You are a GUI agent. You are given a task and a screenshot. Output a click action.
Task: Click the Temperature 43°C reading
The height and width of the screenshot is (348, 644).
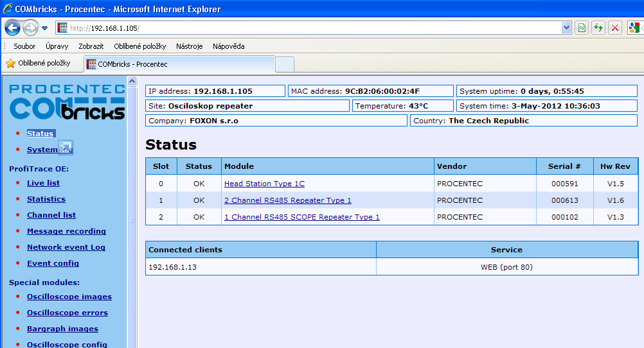403,106
